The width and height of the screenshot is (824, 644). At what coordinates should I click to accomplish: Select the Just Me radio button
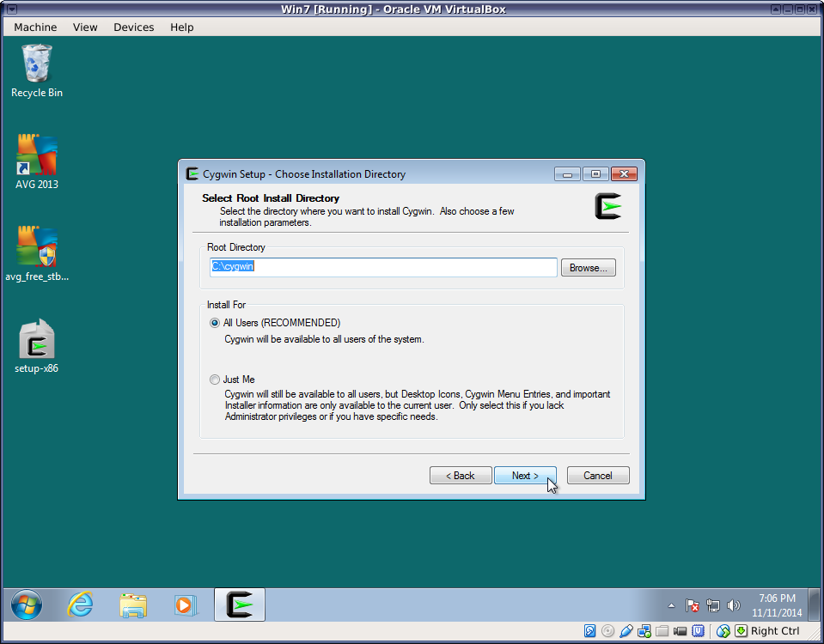(x=215, y=380)
